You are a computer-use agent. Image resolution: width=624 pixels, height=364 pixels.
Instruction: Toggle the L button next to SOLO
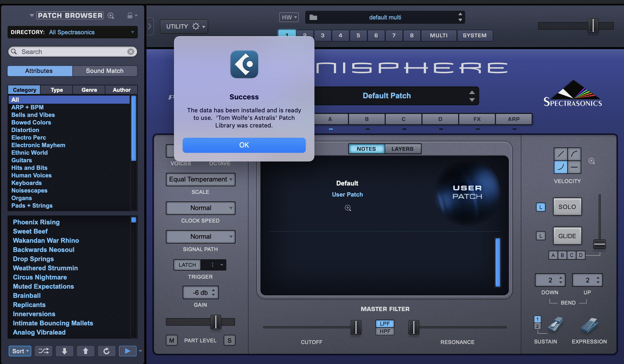point(541,207)
